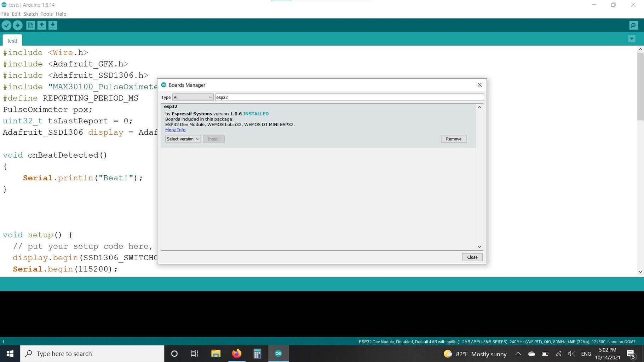Click the onBeatDetected function line
Image resolution: width=644 pixels, height=362 pixels.
55,155
